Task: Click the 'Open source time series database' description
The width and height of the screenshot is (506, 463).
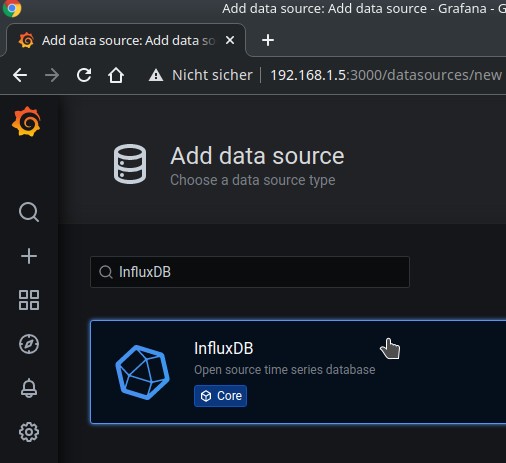Action: (285, 370)
